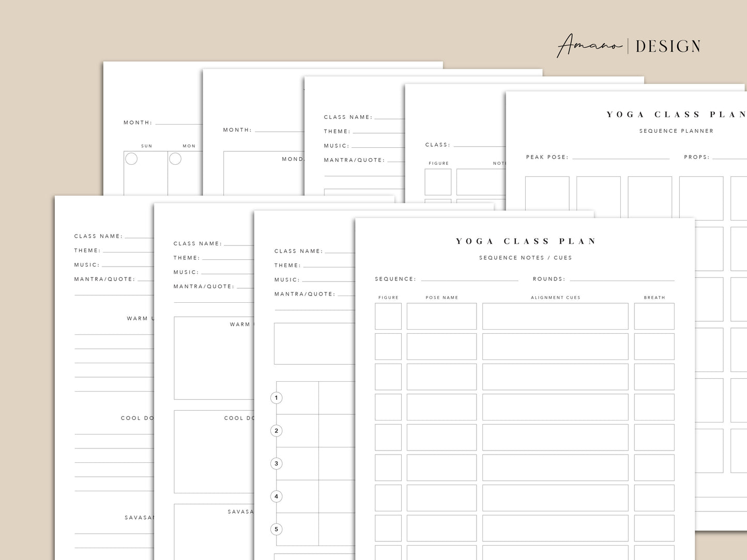Click the first BREATH box
This screenshot has height=560, width=747.
(x=654, y=316)
